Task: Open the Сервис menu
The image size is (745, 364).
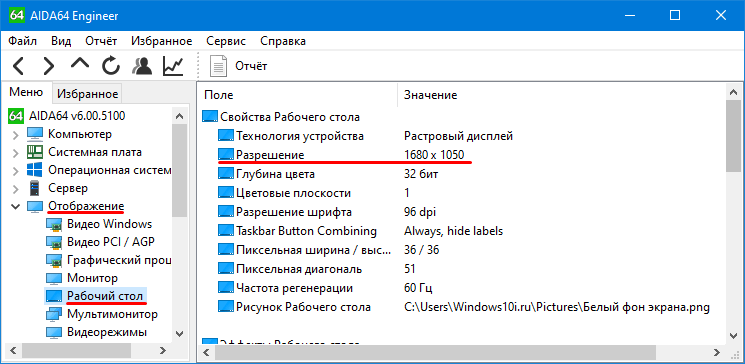Action: [226, 41]
